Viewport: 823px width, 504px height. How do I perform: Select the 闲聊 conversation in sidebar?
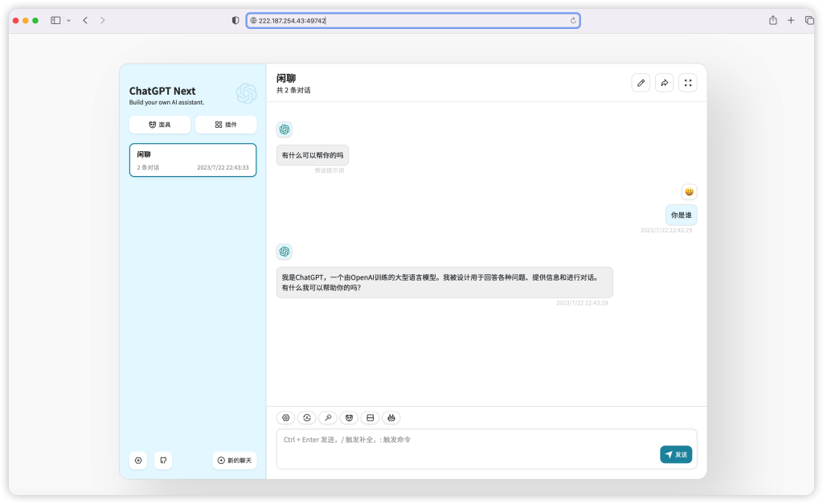pyautogui.click(x=193, y=160)
